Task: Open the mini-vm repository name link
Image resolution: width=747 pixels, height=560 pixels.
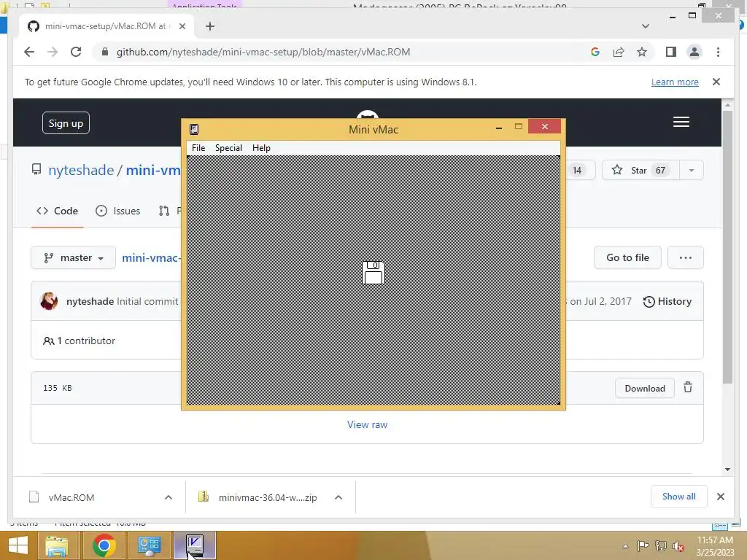Action: 153,170
